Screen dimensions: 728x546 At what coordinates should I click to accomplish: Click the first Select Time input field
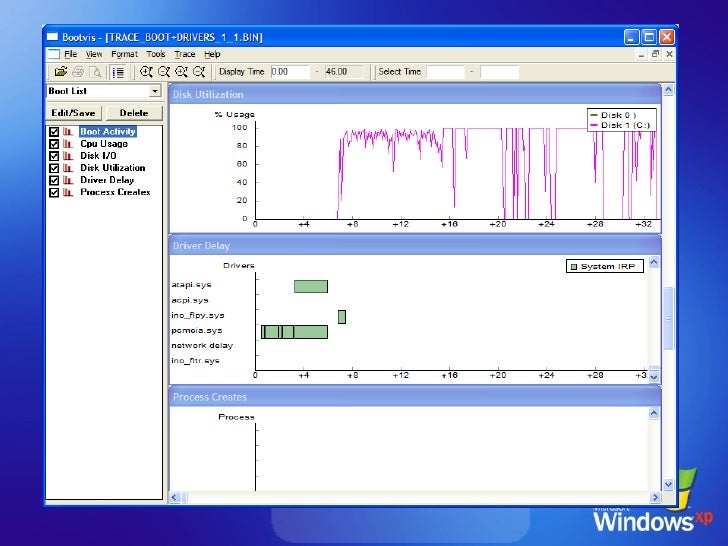coord(445,72)
